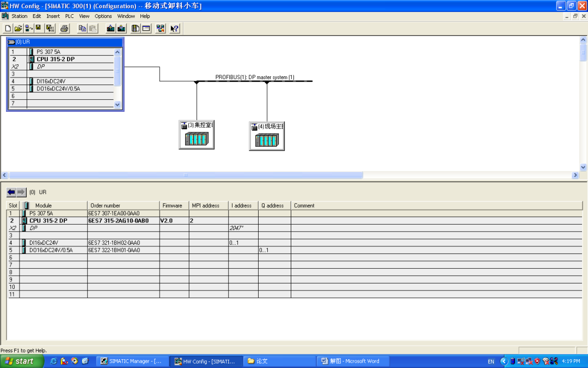Click the HW Config application icon in menu bar
The image size is (588, 368).
[x=5, y=16]
